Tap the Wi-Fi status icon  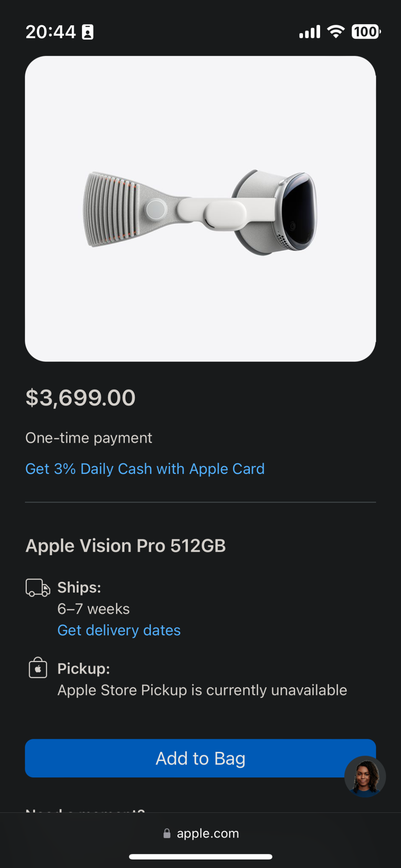coord(336,32)
